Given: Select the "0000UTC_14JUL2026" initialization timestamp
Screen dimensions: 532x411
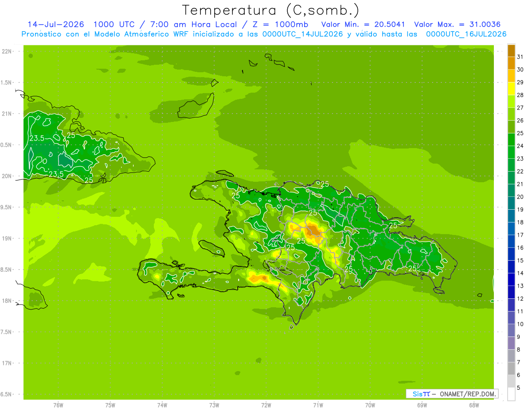Looking at the screenshot, I should click(x=302, y=34).
